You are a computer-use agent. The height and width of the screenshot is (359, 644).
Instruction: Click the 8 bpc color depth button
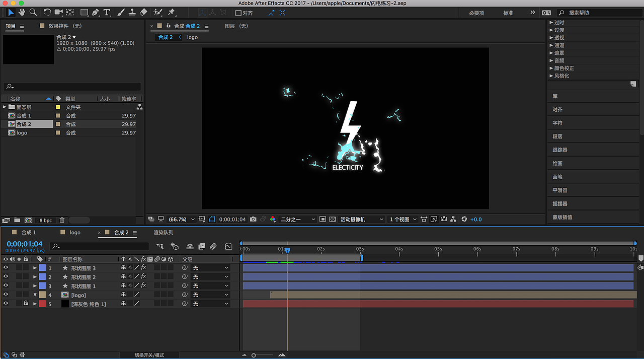click(45, 221)
